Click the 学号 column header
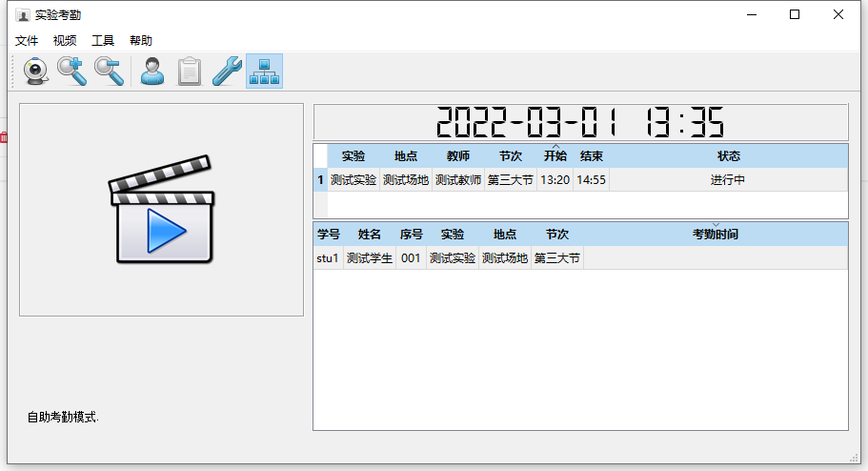This screenshot has height=471, width=868. pyautogui.click(x=328, y=235)
